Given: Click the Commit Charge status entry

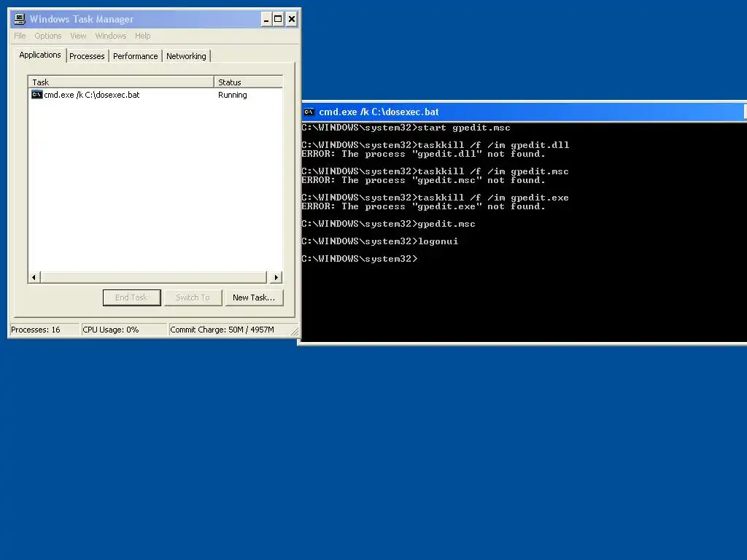Looking at the screenshot, I should click(228, 330).
